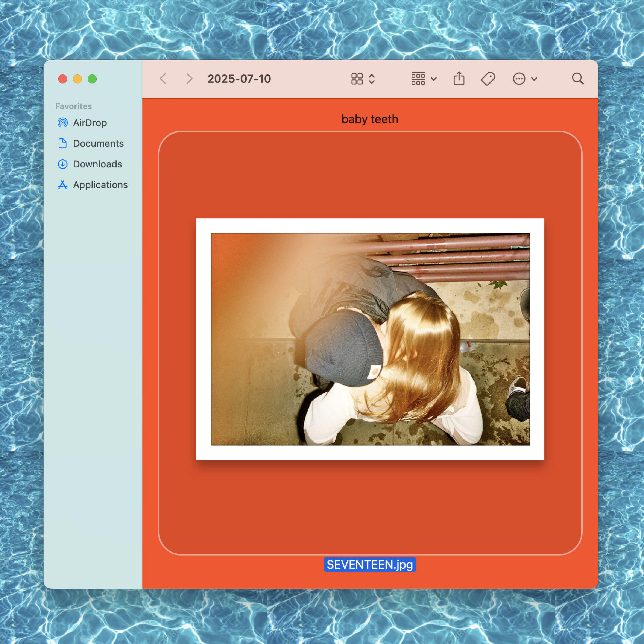Click the group-by grid icon
This screenshot has width=644, height=644.
[418, 79]
